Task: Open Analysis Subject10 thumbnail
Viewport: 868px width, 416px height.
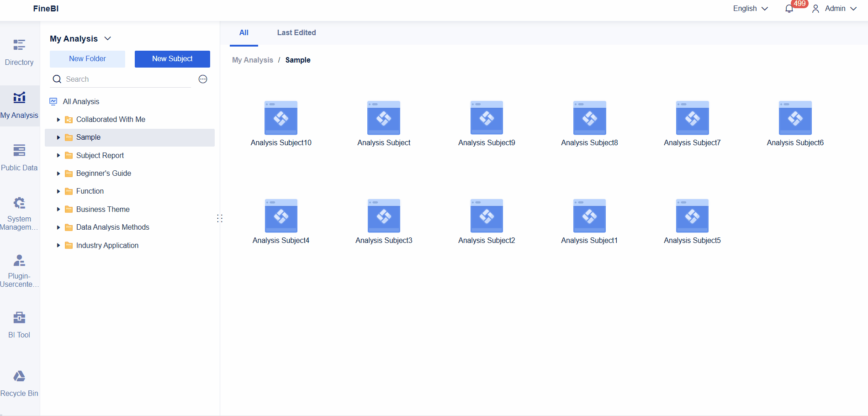Action: [281, 118]
